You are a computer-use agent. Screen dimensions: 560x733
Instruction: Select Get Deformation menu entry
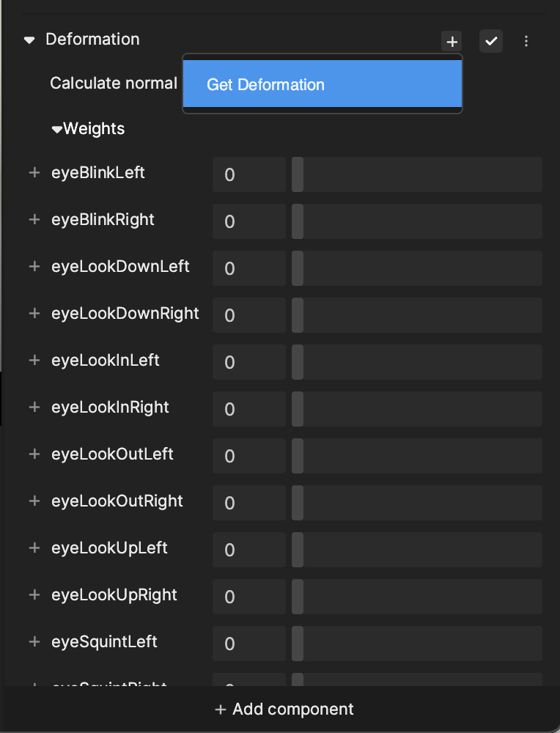(323, 85)
